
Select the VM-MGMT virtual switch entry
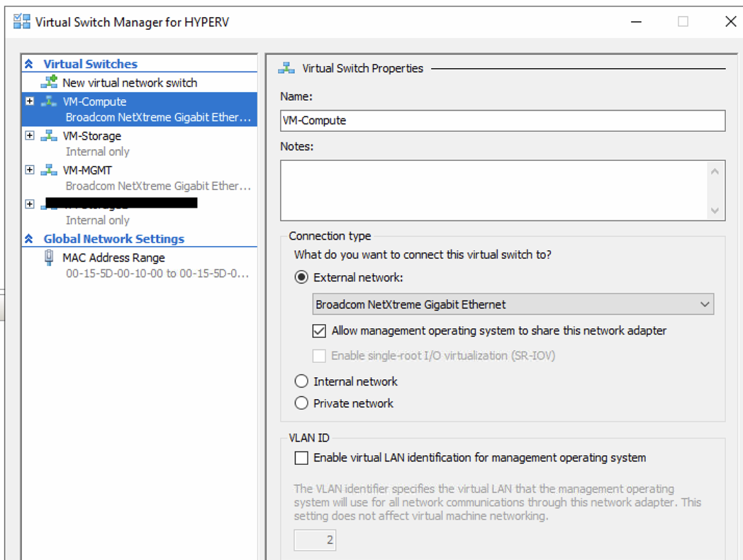pyautogui.click(x=87, y=170)
